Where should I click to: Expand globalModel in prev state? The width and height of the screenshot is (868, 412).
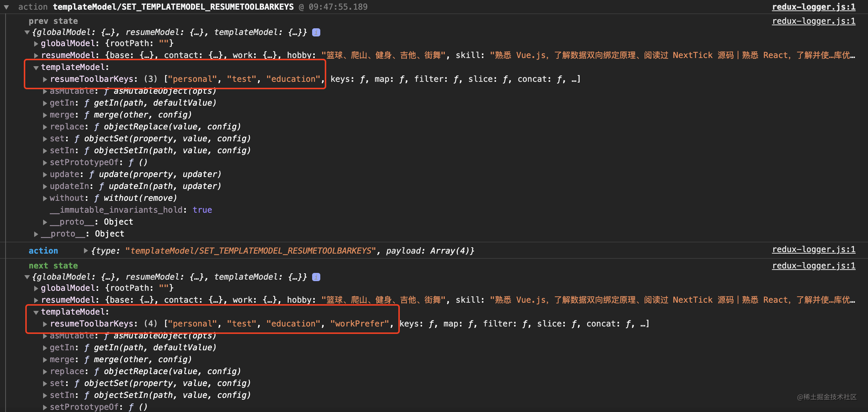[x=36, y=44]
